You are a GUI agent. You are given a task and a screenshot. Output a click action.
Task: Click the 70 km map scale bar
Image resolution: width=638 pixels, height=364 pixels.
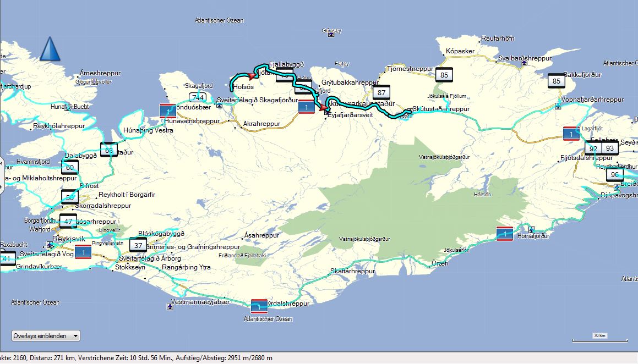click(599, 339)
